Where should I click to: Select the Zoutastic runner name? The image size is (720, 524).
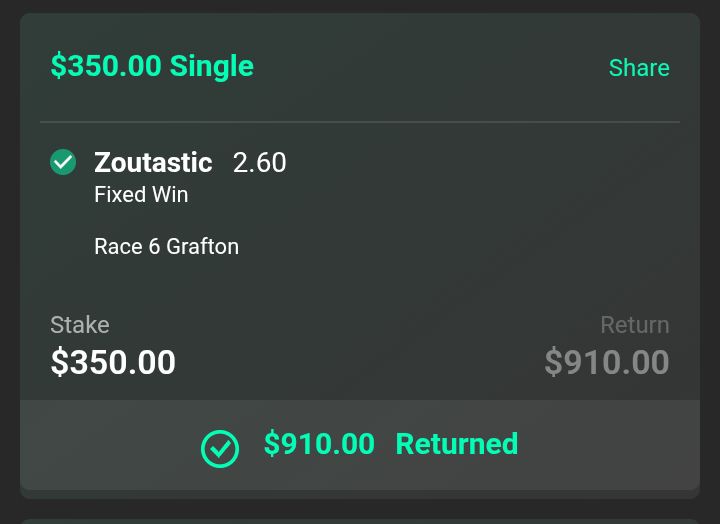pos(153,163)
